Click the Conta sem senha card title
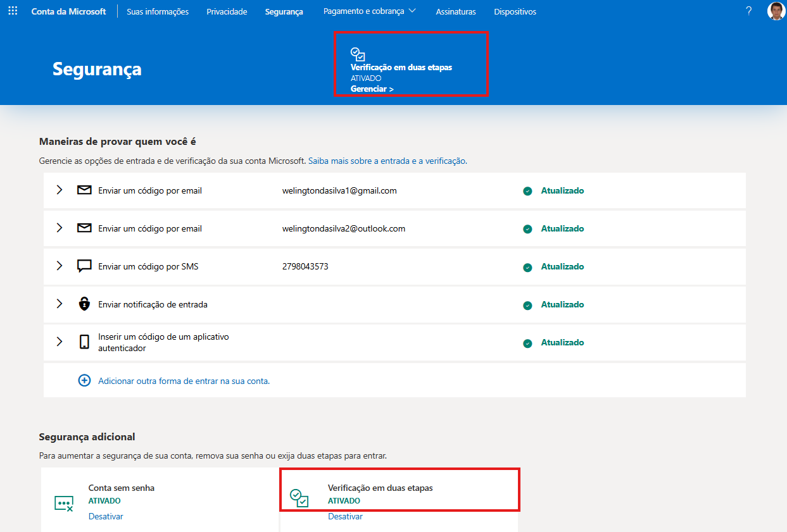Image resolution: width=787 pixels, height=532 pixels. click(x=122, y=488)
